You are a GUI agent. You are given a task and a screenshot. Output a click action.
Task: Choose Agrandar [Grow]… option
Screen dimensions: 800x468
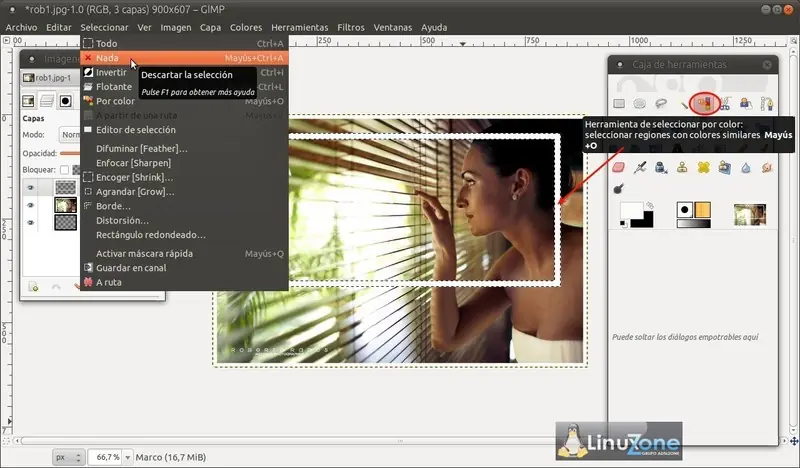coord(184,191)
